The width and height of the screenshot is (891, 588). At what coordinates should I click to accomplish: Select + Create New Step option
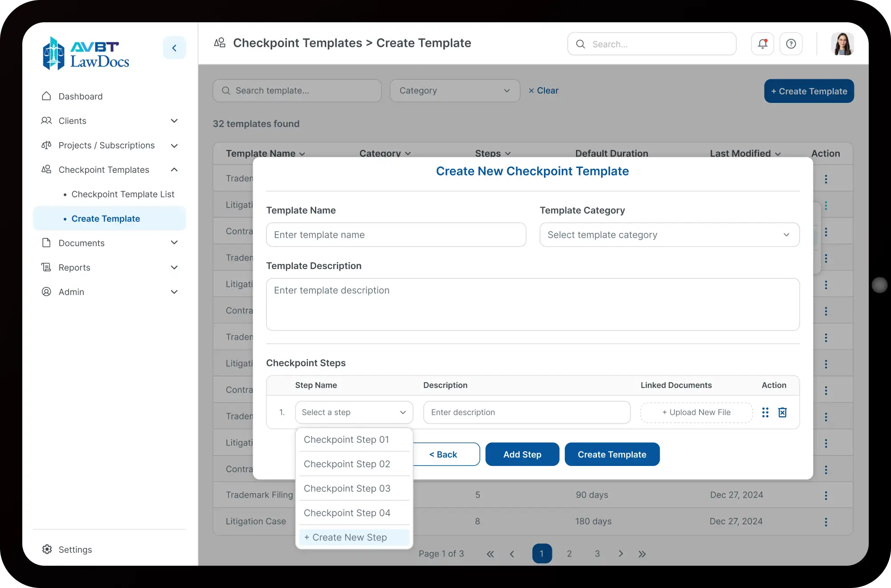click(354, 538)
